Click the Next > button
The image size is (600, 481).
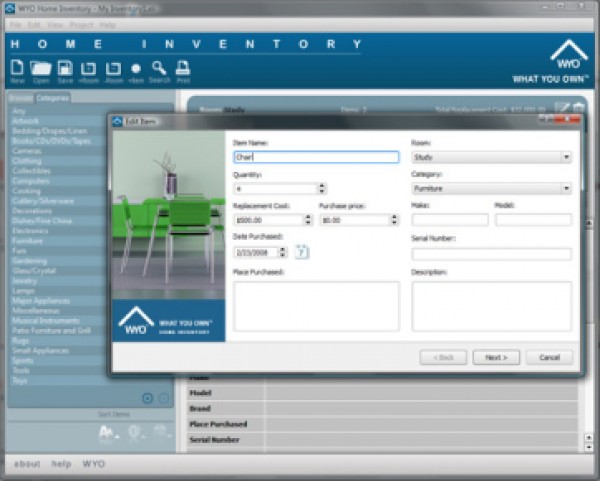click(x=496, y=357)
